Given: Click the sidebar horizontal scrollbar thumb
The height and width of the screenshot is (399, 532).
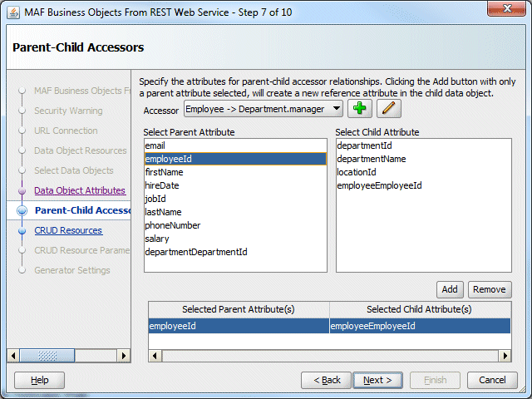Looking at the screenshot, I should [47, 356].
